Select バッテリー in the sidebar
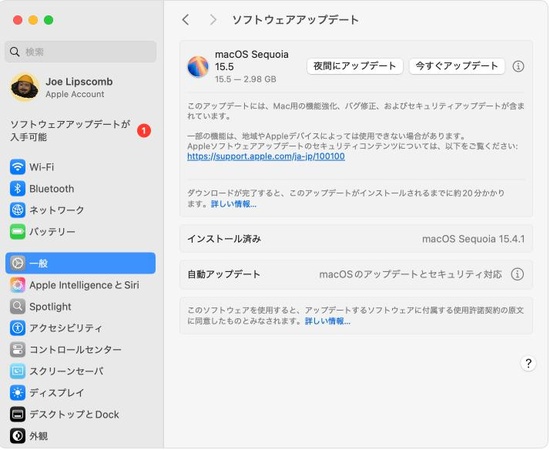 pyautogui.click(x=80, y=231)
